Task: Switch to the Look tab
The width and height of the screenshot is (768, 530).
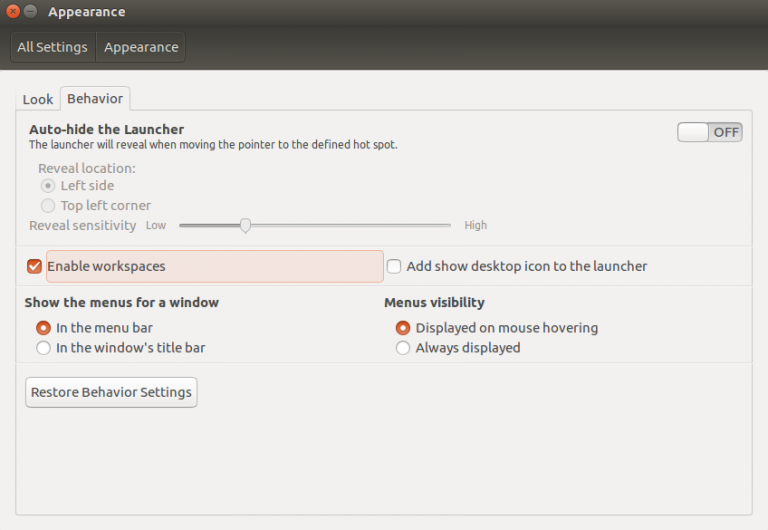Action: (38, 99)
